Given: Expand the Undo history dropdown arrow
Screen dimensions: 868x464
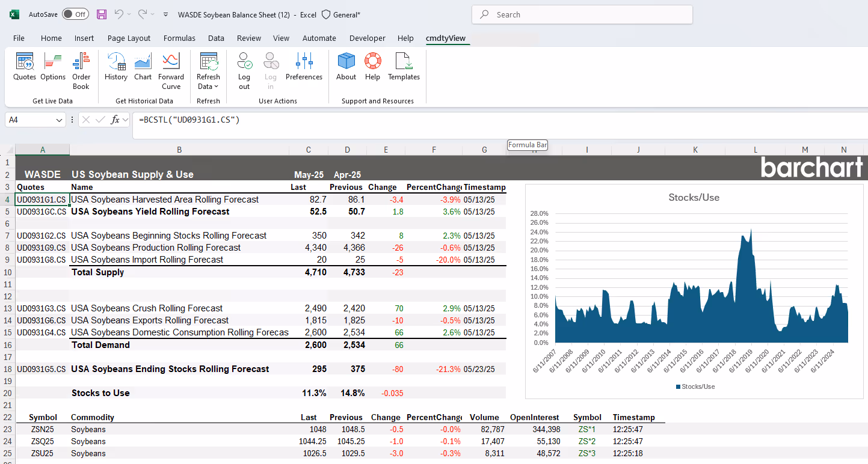Looking at the screenshot, I should [130, 14].
